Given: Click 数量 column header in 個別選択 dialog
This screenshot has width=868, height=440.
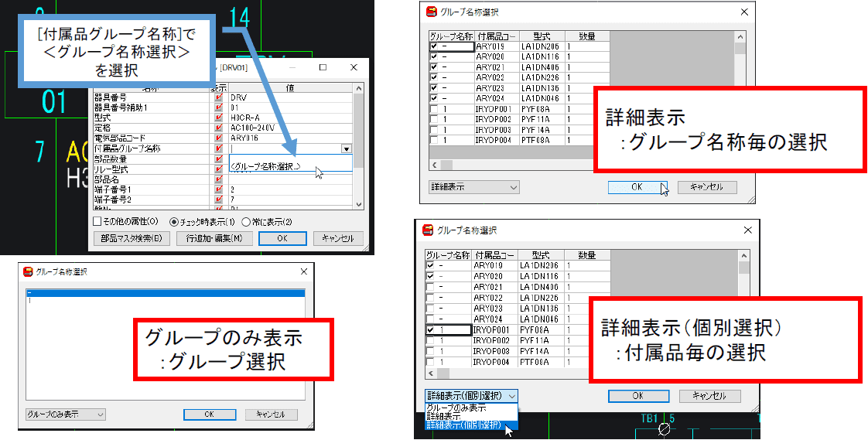Looking at the screenshot, I should coord(586,255).
